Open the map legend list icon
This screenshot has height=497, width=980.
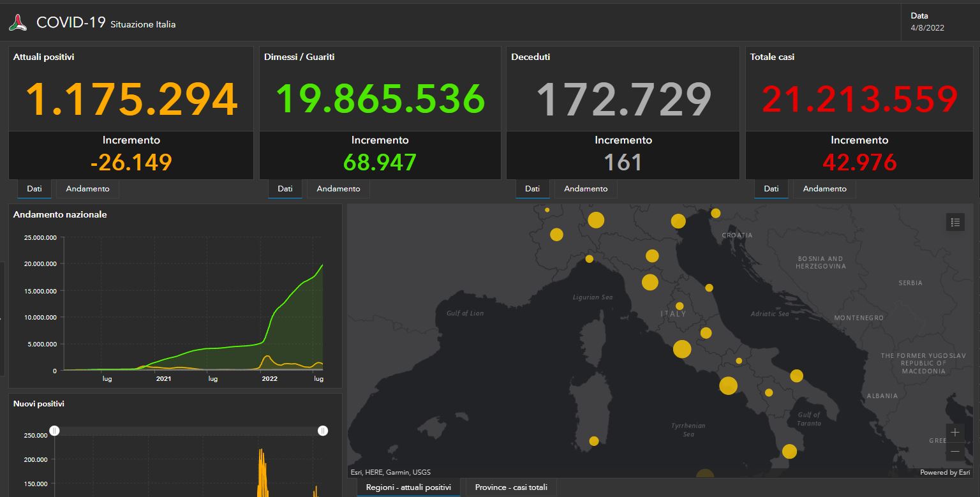[x=955, y=222]
